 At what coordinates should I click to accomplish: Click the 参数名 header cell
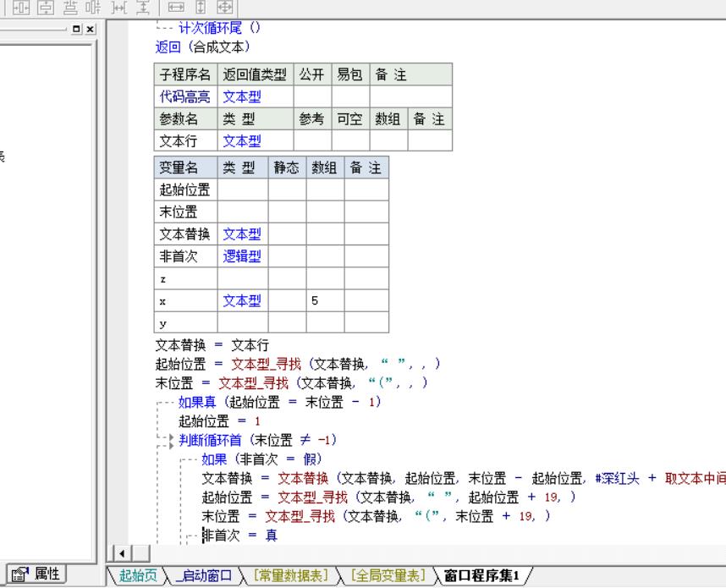(x=185, y=118)
